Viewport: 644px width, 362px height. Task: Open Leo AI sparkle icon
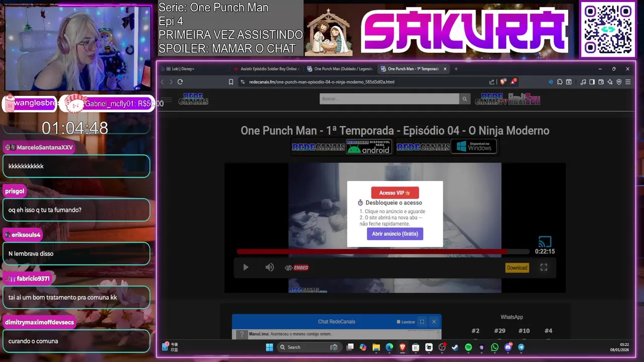click(x=610, y=82)
